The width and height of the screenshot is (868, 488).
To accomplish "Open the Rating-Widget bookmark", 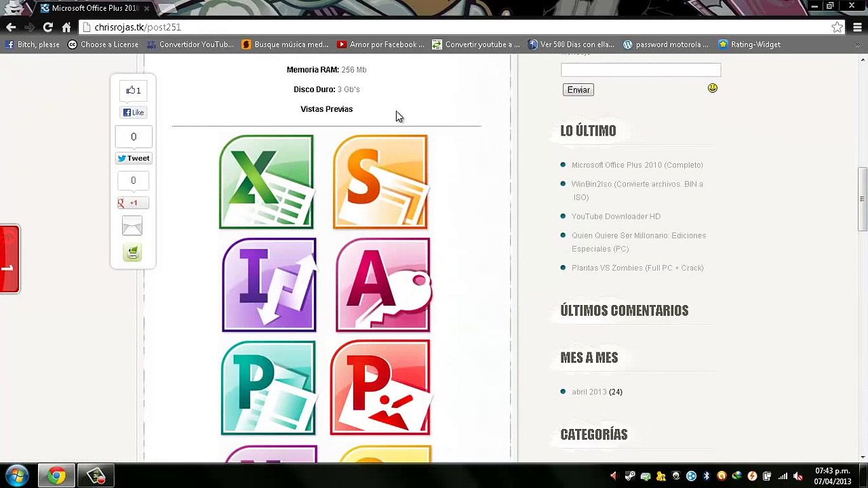I will tap(749, 45).
